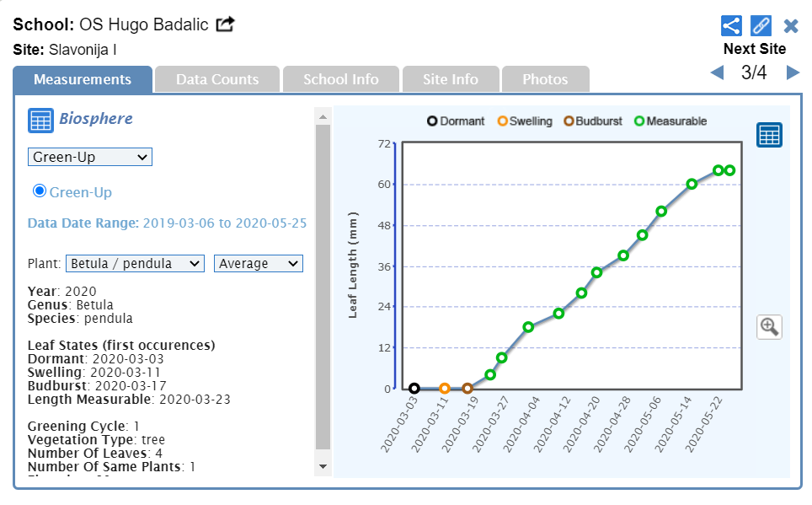Click the copy link chain icon
812x505 pixels.
pos(761,25)
